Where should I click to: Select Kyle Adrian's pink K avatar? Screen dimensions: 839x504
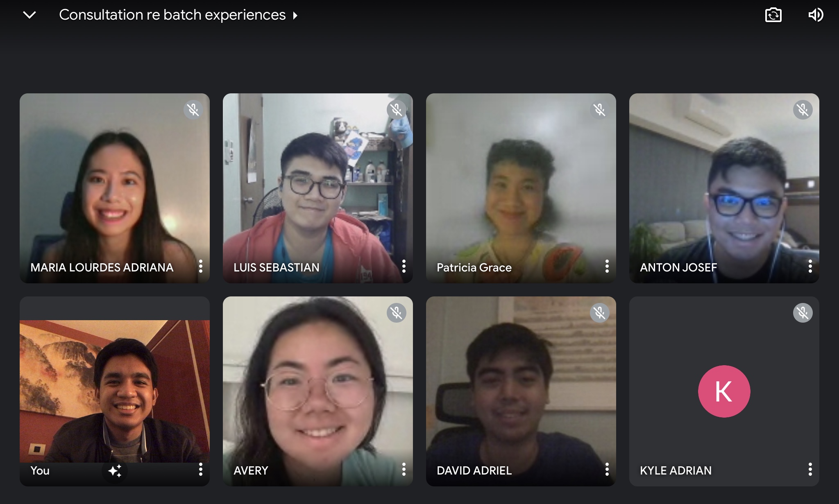(x=724, y=391)
